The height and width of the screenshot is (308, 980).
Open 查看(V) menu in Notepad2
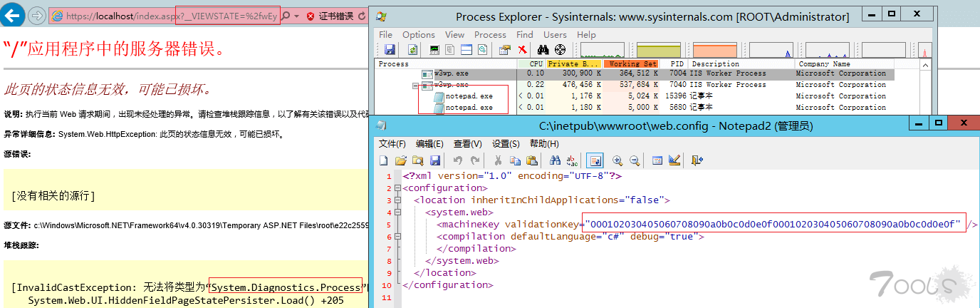pos(468,144)
